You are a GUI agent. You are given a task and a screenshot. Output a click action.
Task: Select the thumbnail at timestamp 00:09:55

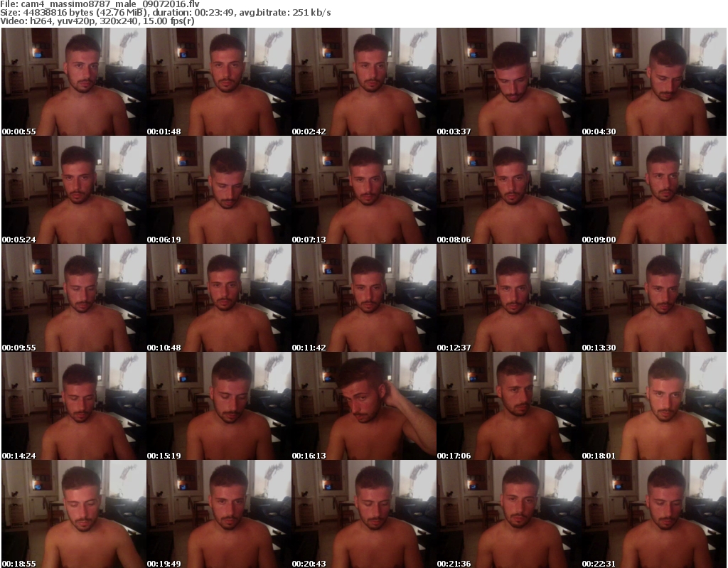tap(73, 298)
